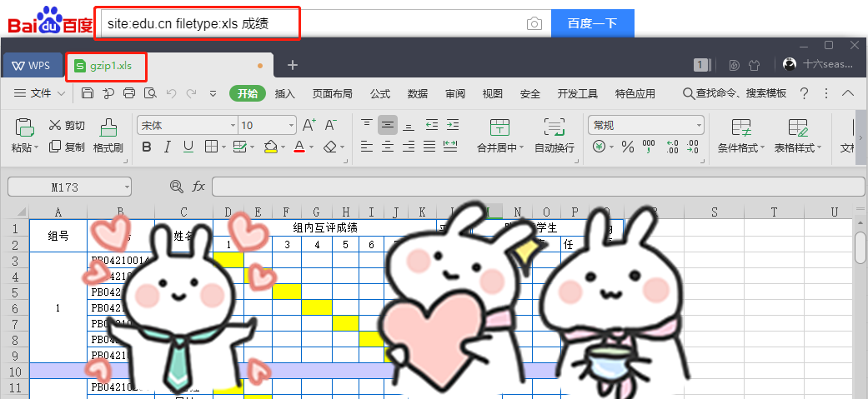Switch to the 数据 ribbon tab
Image resolution: width=868 pixels, height=399 pixels.
click(418, 93)
